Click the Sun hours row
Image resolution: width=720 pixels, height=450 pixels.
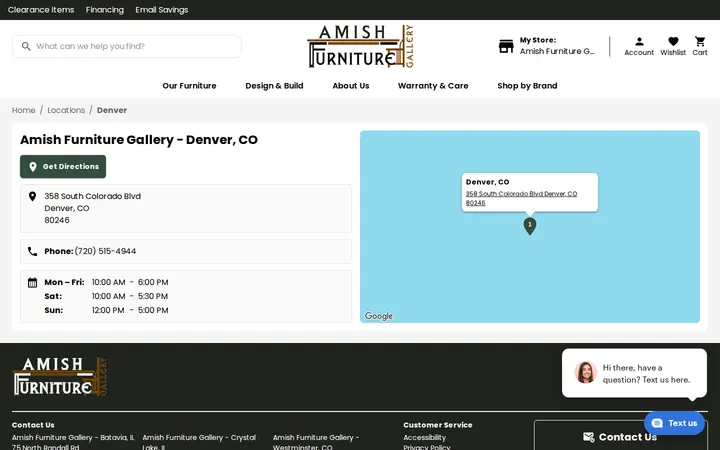coord(107,310)
